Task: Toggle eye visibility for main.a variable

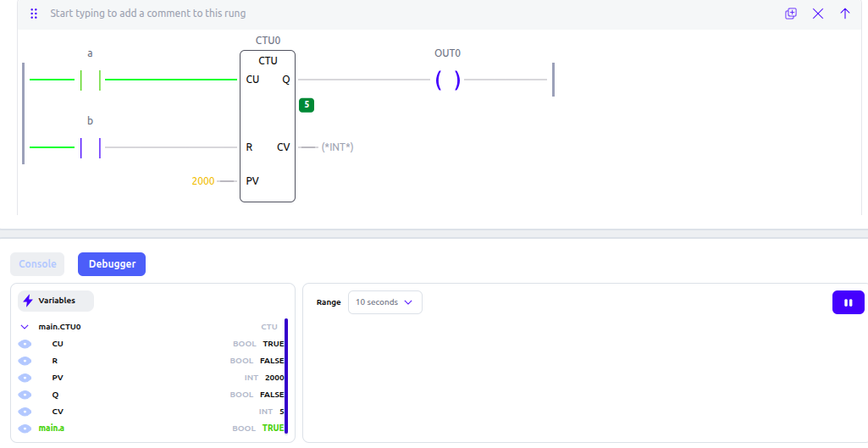Action: (x=25, y=428)
